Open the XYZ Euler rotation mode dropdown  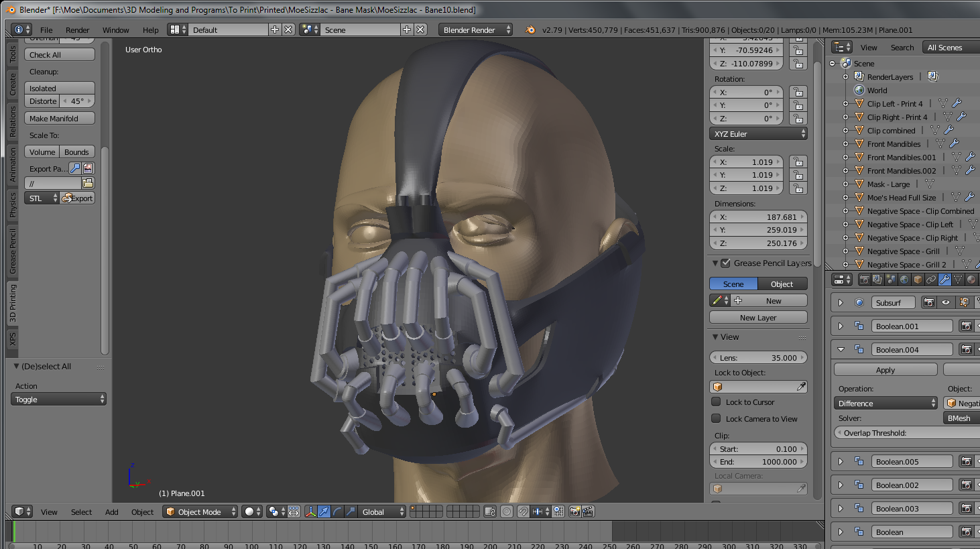[758, 134]
